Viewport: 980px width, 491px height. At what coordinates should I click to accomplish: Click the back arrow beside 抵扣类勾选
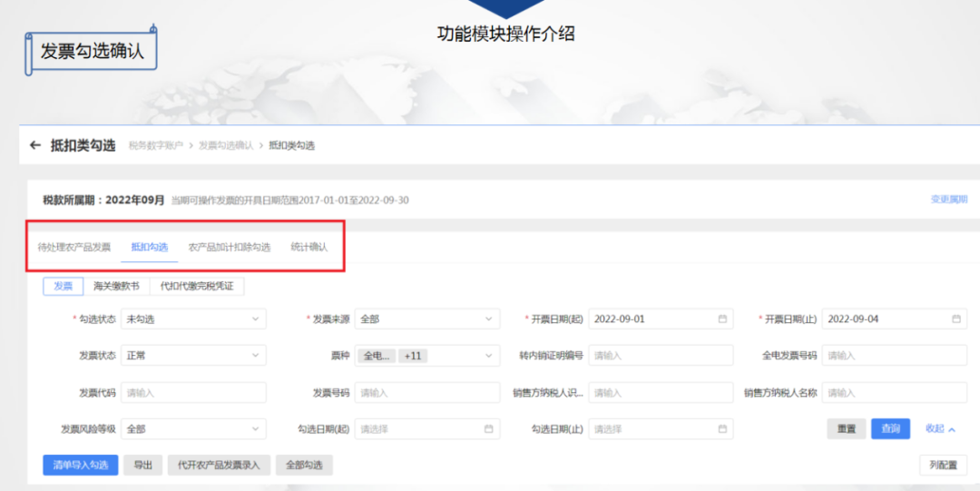[35, 145]
